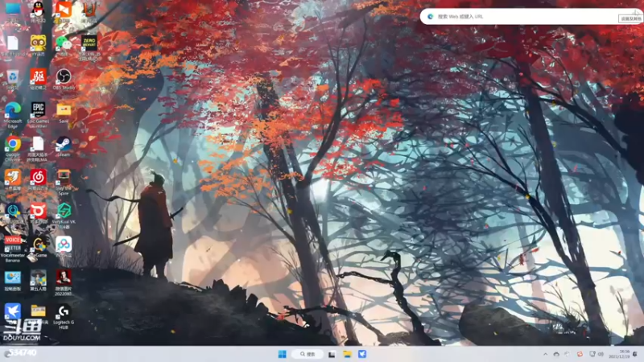Open the cloud tray icon in taskbar
644x362 pixels.
click(556, 354)
